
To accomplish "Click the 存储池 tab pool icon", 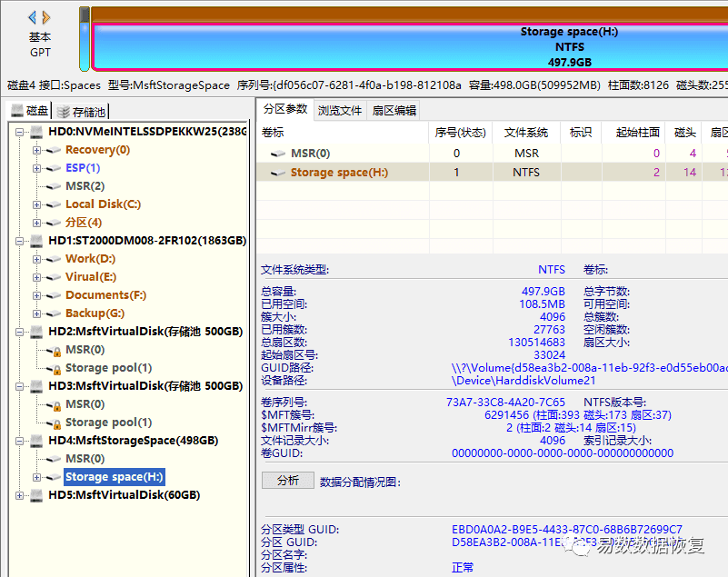I will [x=63, y=112].
